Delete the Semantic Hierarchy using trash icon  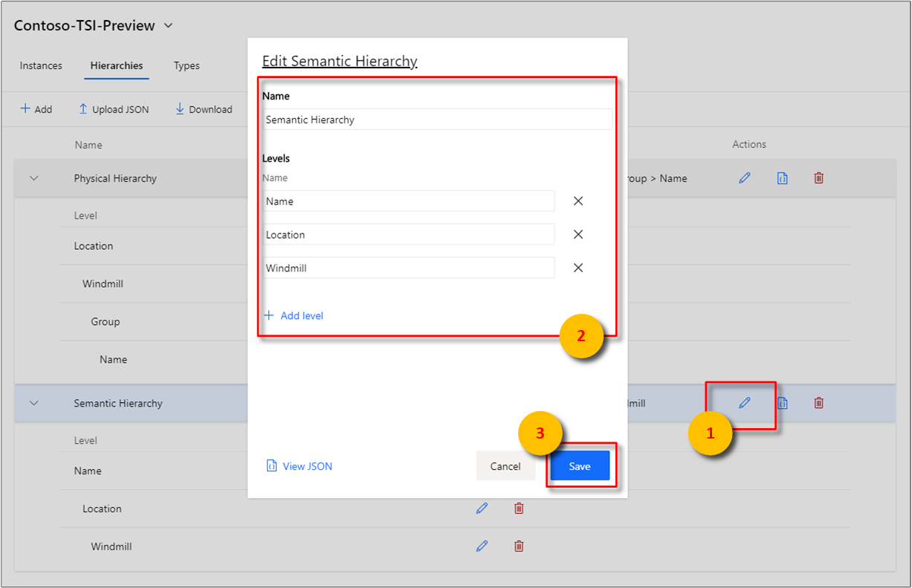(818, 403)
